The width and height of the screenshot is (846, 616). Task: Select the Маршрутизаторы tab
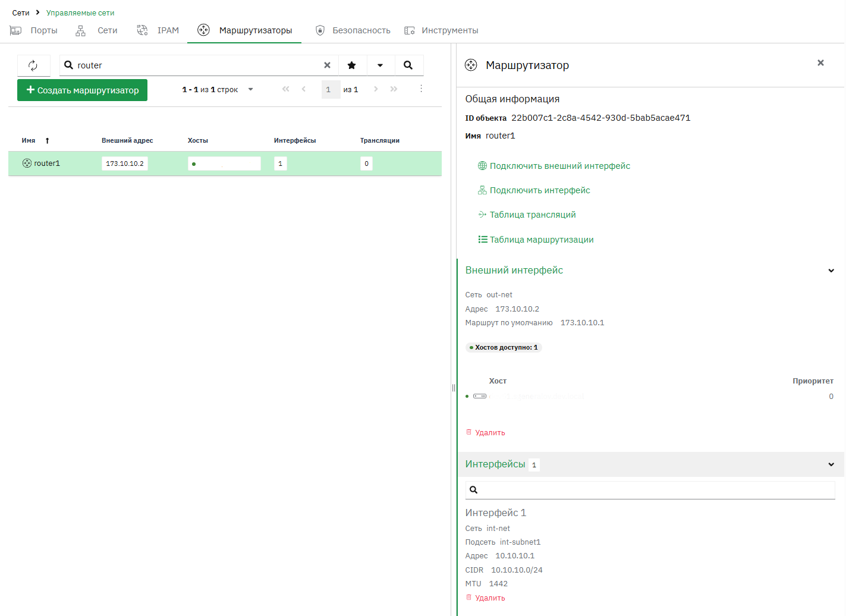244,30
